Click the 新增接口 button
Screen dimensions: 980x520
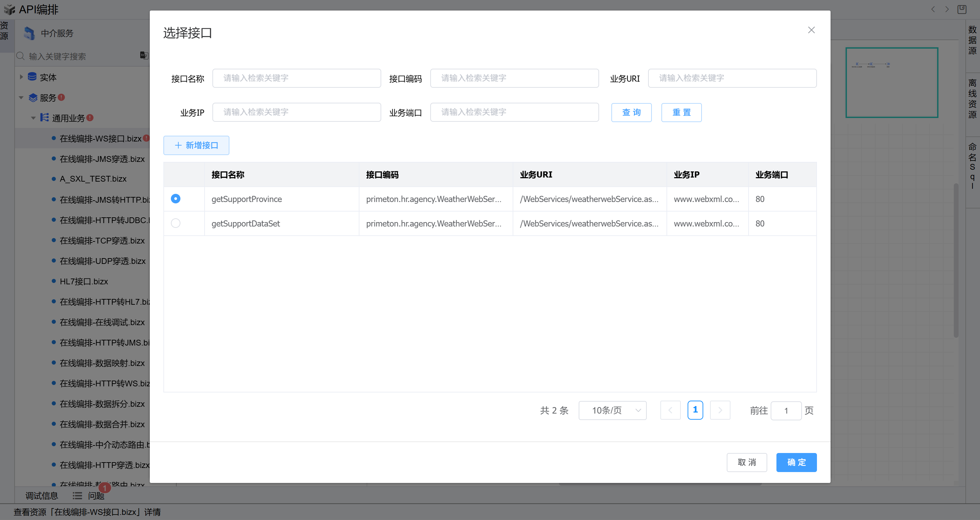pyautogui.click(x=196, y=145)
